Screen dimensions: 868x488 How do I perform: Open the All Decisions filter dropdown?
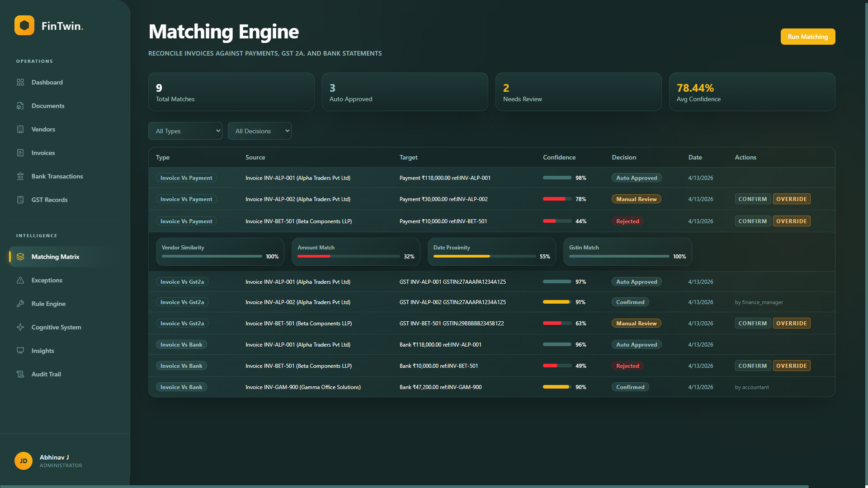tap(259, 131)
